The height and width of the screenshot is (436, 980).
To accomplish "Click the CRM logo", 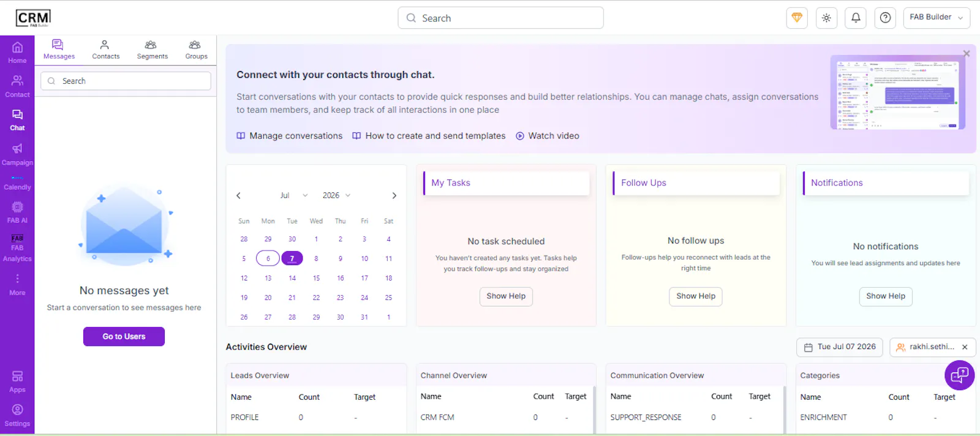I will point(33,18).
